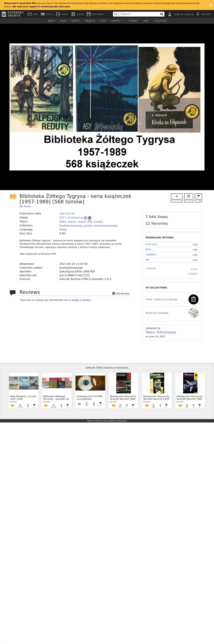Open the Software section icon
Screen dimensions: 214x644
coord(89,14)
